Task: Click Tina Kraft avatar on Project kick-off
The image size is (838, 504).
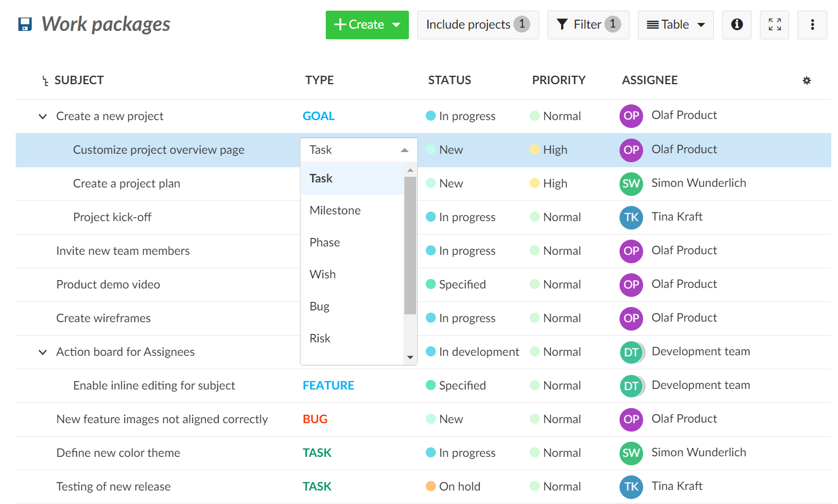Action: tap(631, 217)
